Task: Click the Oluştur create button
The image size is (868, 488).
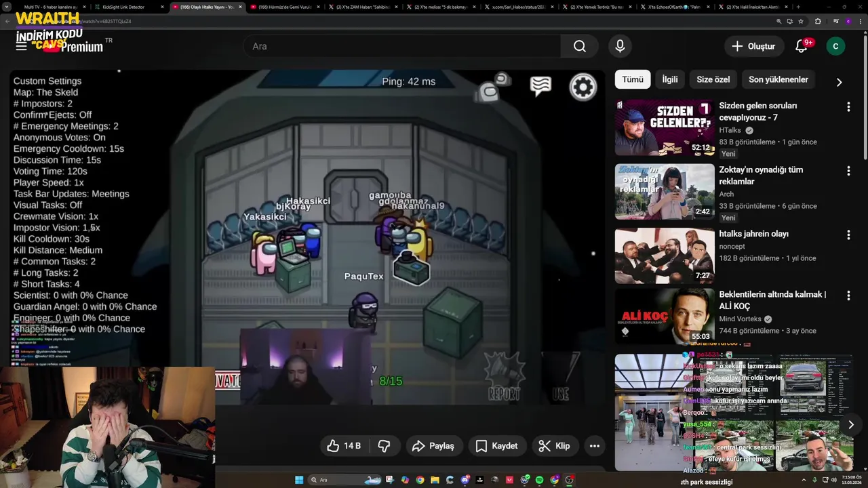Action: click(753, 46)
